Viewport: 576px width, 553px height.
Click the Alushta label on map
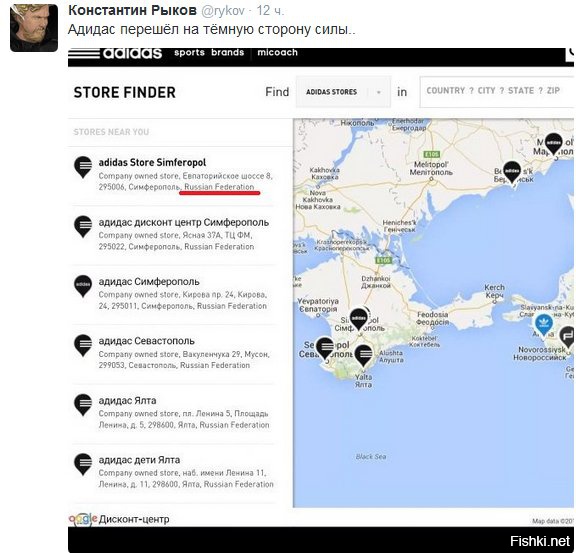tap(391, 356)
